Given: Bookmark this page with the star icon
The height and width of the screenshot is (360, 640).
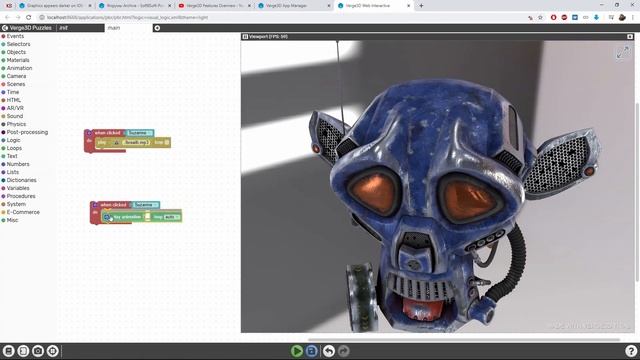Looking at the screenshot, I should point(540,18).
